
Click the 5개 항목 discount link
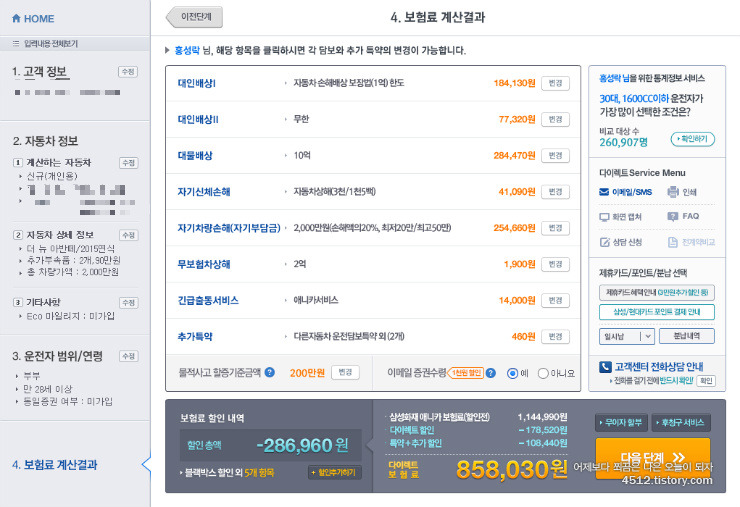coord(259,473)
